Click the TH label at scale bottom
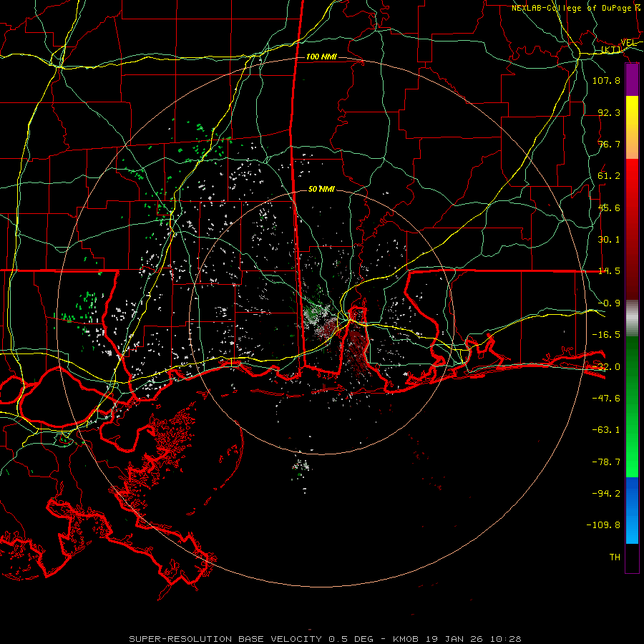This screenshot has height=644, width=644. [x=615, y=557]
